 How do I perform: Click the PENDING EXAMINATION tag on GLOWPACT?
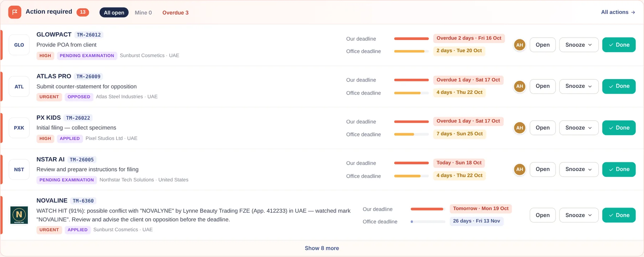pos(87,56)
